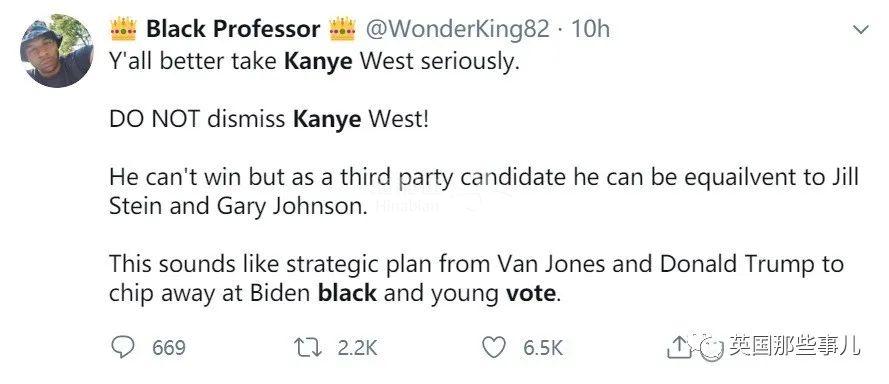Click crown emoji after Black Professor
Image resolution: width=889 pixels, height=384 pixels.
(x=342, y=28)
